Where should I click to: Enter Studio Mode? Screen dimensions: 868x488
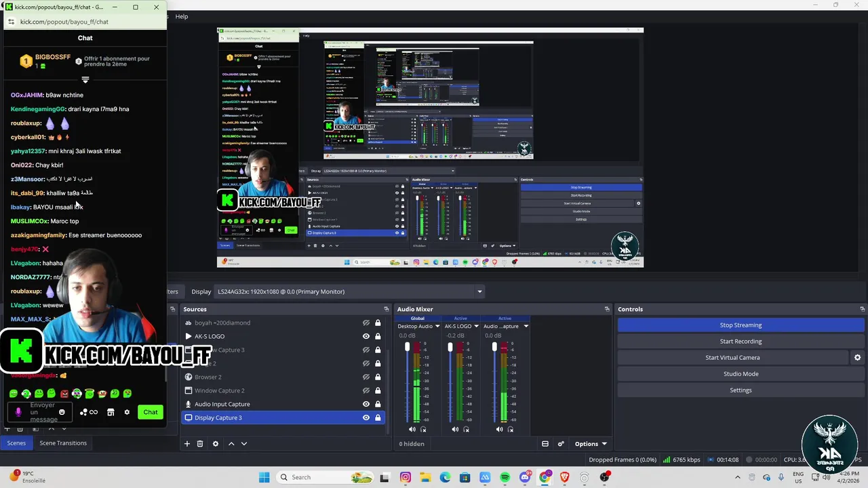741,373
